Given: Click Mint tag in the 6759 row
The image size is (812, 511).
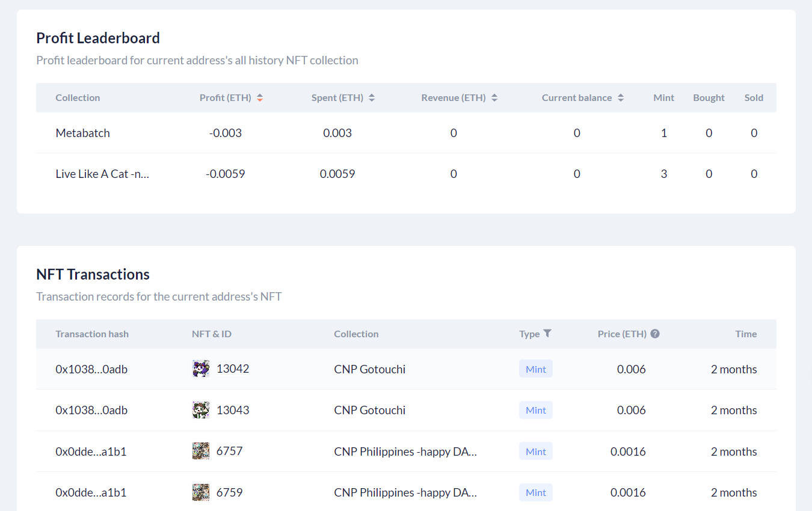Looking at the screenshot, I should point(536,492).
